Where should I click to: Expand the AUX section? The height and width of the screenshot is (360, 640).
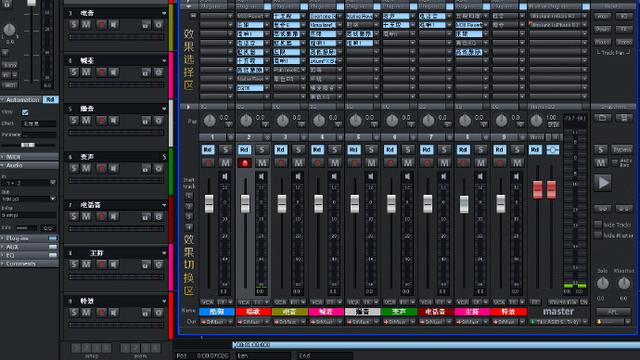pos(29,247)
